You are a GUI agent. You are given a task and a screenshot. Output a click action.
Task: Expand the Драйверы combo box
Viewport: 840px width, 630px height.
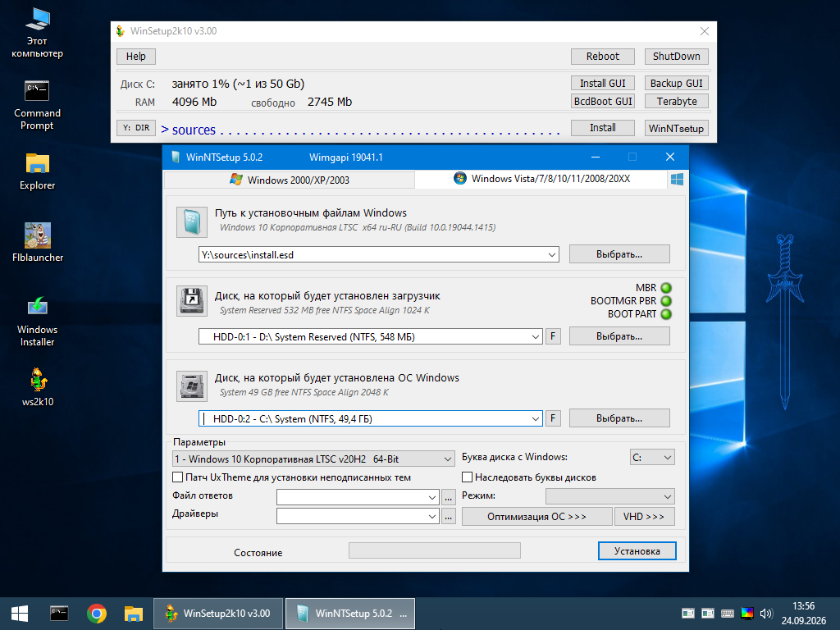coord(431,517)
